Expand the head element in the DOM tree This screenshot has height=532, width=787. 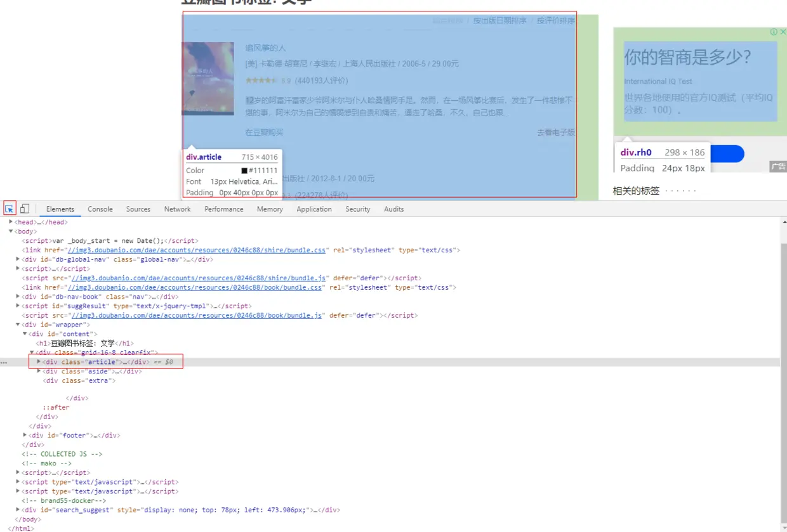[x=11, y=222]
